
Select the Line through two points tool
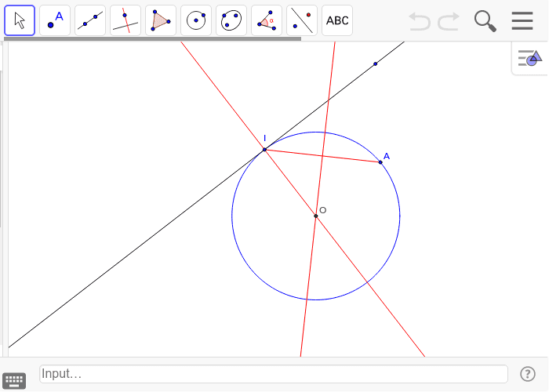coord(90,20)
